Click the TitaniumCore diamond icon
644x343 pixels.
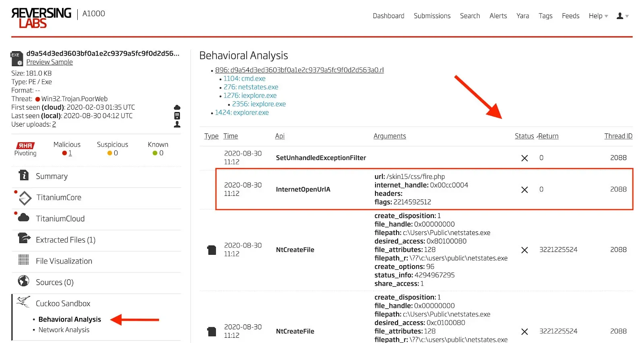[x=25, y=197]
